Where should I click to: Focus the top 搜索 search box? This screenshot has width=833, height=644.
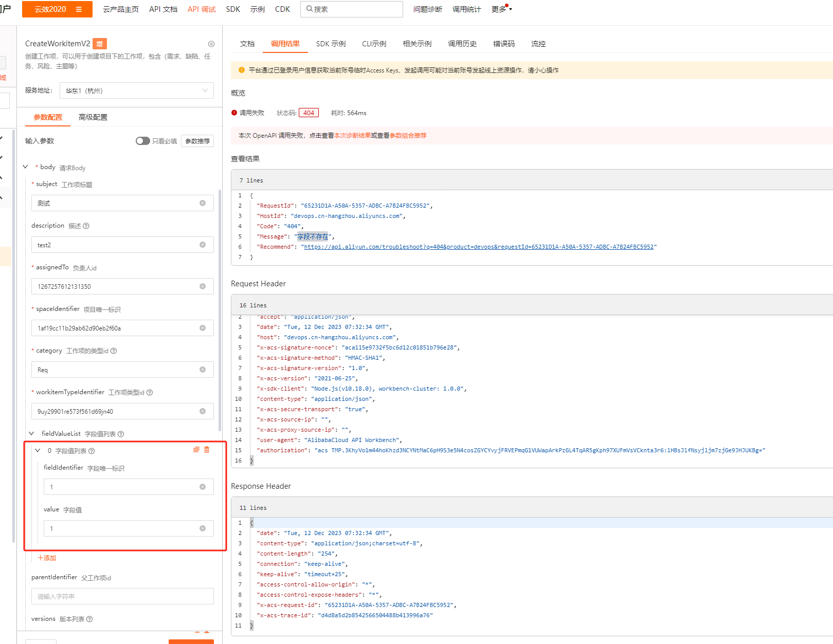click(x=352, y=9)
